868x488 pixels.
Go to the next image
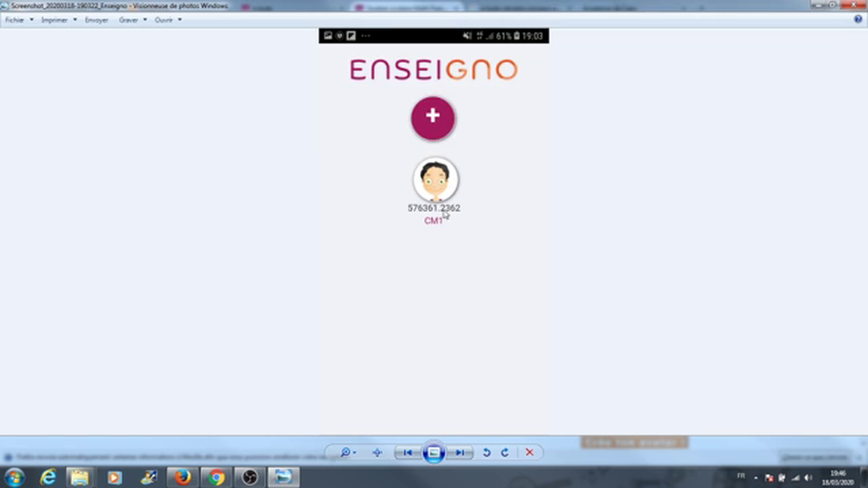460,452
